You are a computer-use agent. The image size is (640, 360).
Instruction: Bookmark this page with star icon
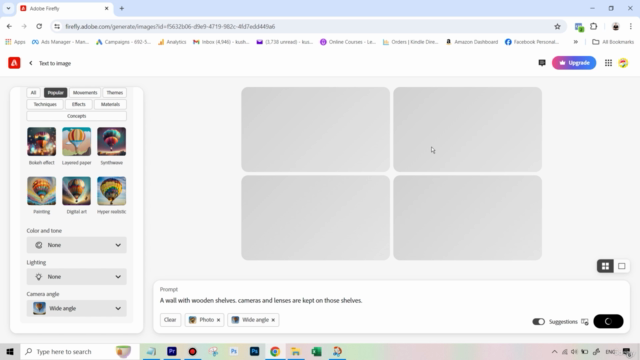(x=557, y=27)
